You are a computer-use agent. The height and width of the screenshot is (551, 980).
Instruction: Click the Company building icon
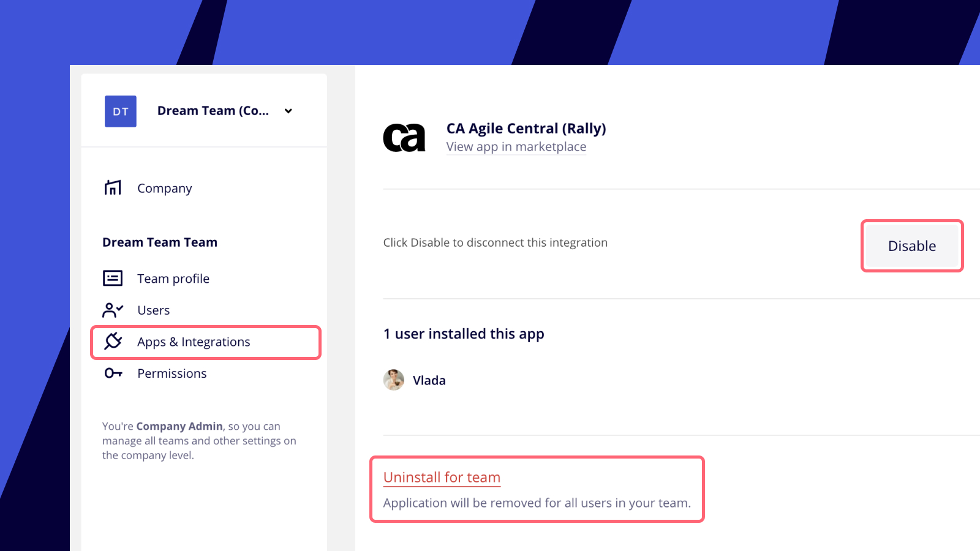113,188
